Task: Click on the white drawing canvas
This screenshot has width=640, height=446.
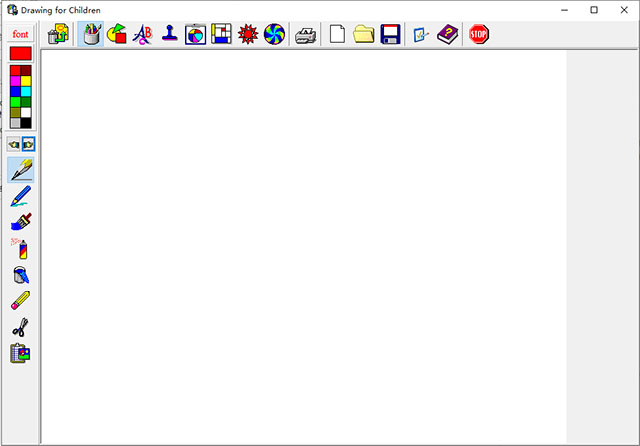Action: click(304, 247)
